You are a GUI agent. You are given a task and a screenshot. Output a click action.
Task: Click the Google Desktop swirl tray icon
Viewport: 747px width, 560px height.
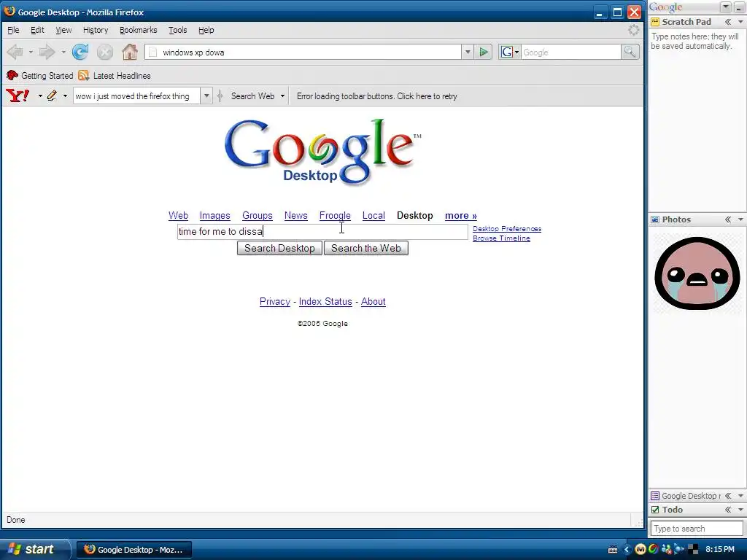(653, 550)
